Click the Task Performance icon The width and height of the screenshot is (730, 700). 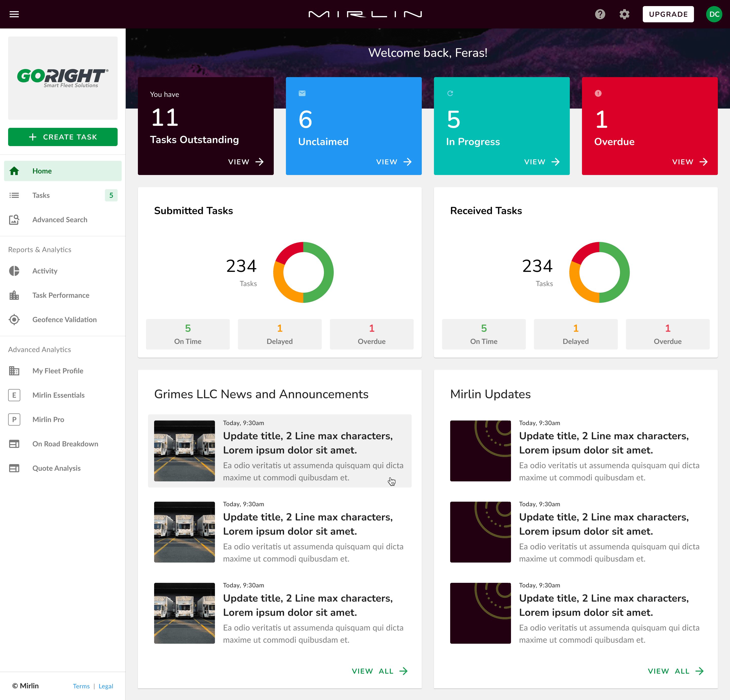(x=14, y=295)
